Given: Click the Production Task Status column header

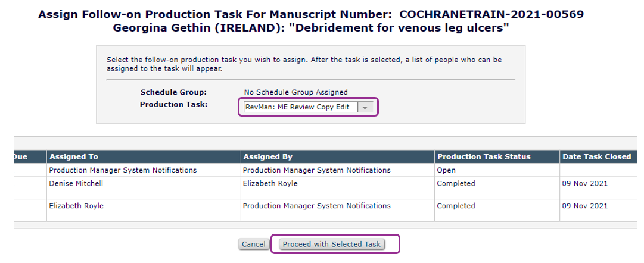Looking at the screenshot, I should [484, 157].
